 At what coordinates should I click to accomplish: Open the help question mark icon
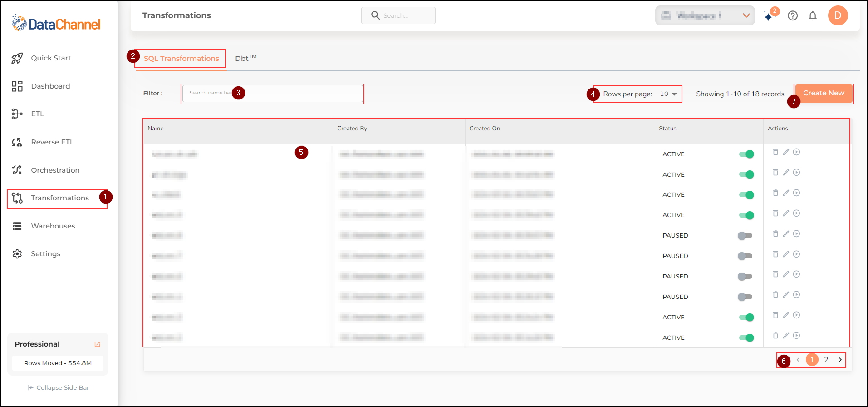793,16
